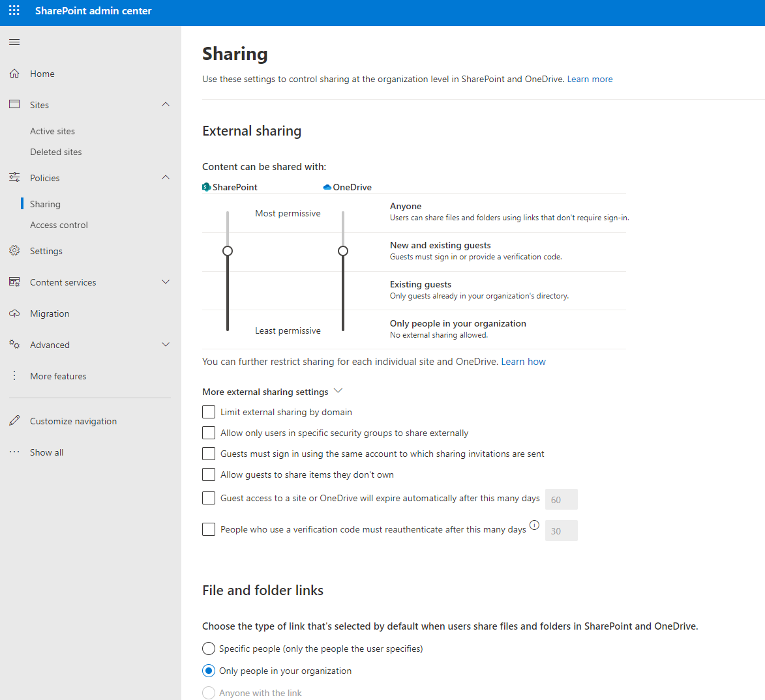Click Customize navigation label
The height and width of the screenshot is (700, 765).
[73, 421]
